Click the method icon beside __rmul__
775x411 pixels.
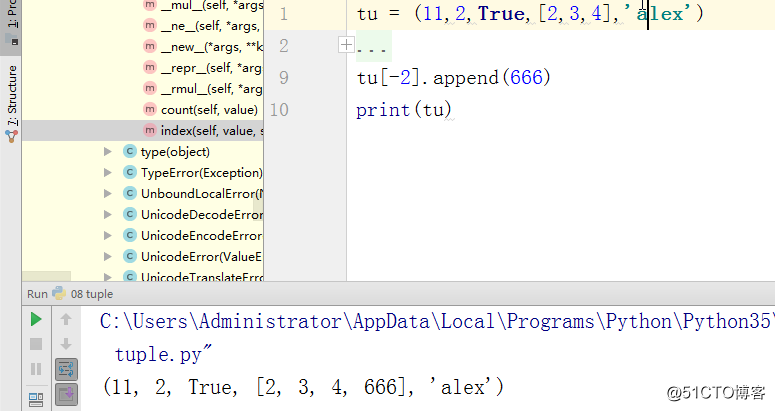pyautogui.click(x=150, y=88)
